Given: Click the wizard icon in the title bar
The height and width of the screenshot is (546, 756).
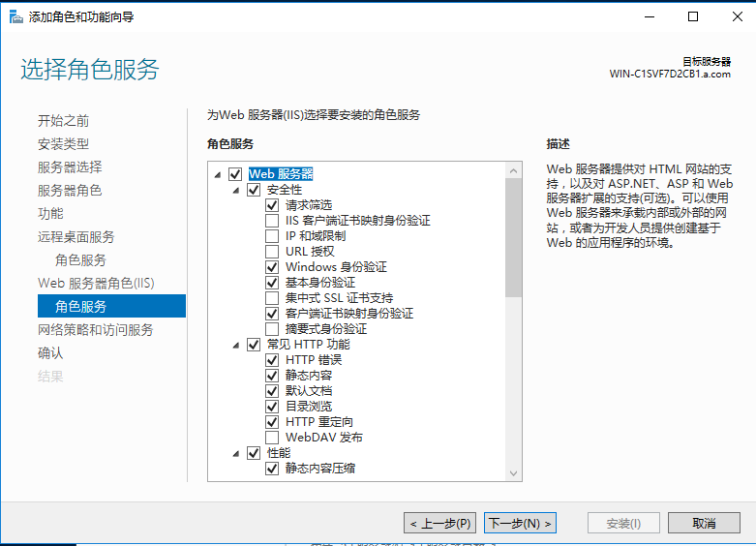Looking at the screenshot, I should coord(15,17).
